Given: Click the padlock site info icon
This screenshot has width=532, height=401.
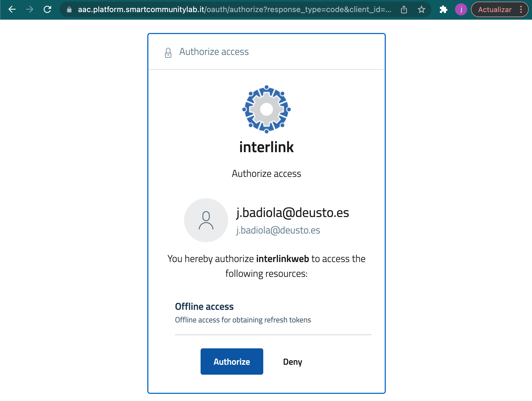Looking at the screenshot, I should 69,10.
